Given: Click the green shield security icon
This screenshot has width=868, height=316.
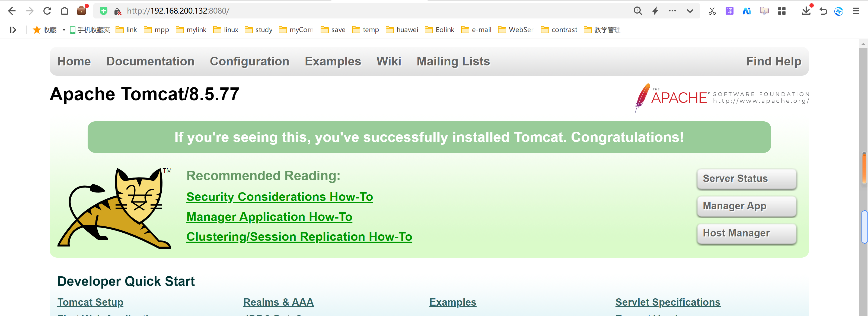Looking at the screenshot, I should tap(103, 11).
